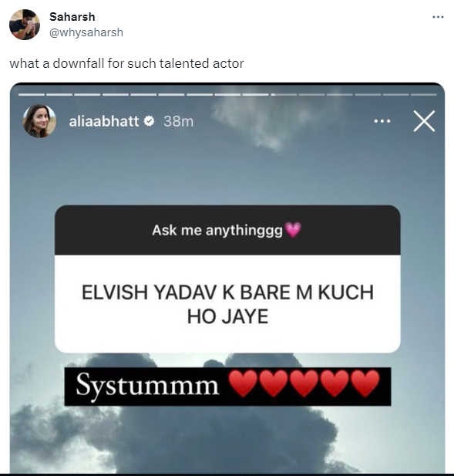This screenshot has width=454, height=476.
Task: Click the 38m story timestamp
Action: tap(178, 121)
